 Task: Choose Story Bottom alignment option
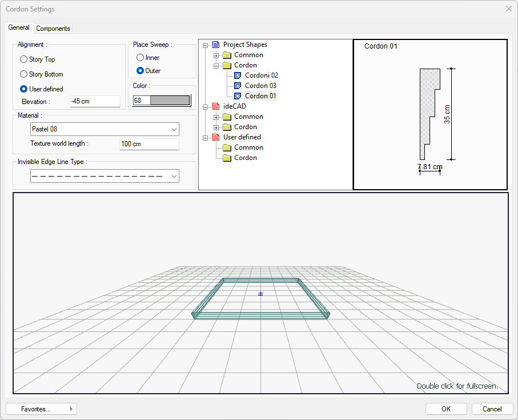pos(23,74)
